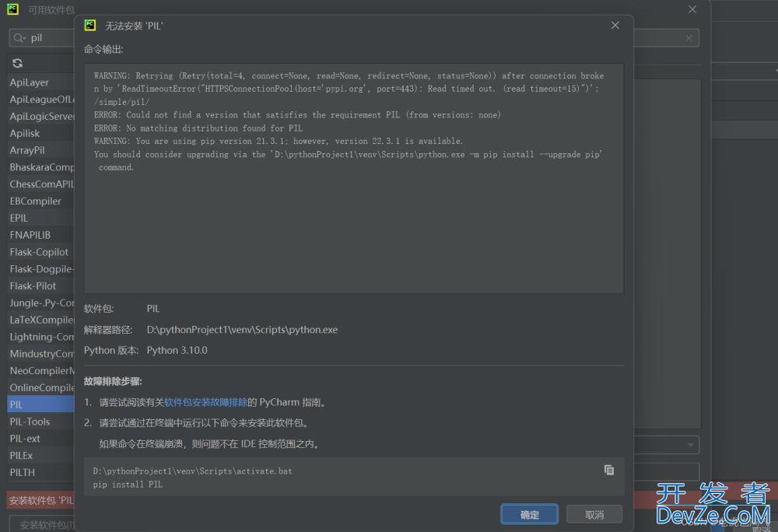Select Jungle-.Py-Cor package entry
The width and height of the screenshot is (778, 532).
tap(40, 303)
